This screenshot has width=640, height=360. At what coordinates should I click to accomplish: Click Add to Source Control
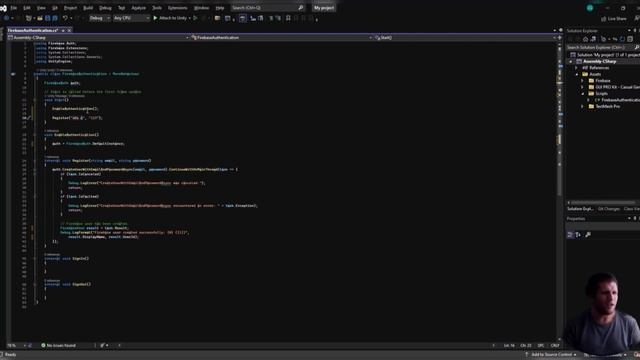coord(551,354)
